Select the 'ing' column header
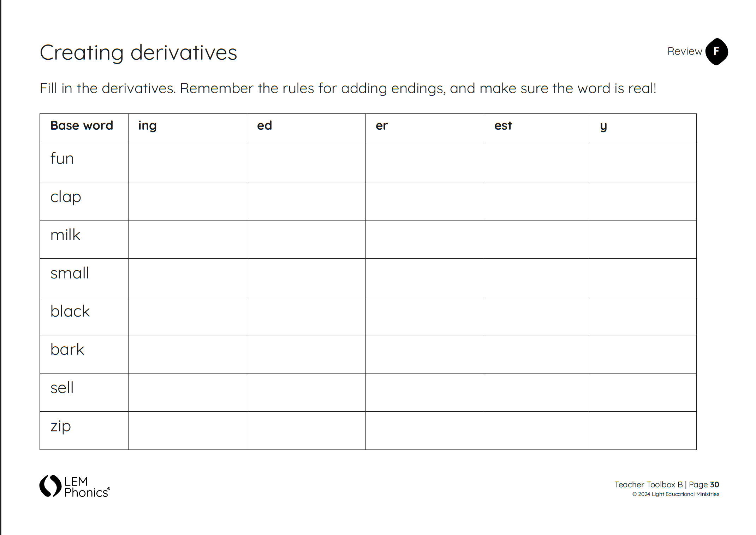 click(x=187, y=129)
